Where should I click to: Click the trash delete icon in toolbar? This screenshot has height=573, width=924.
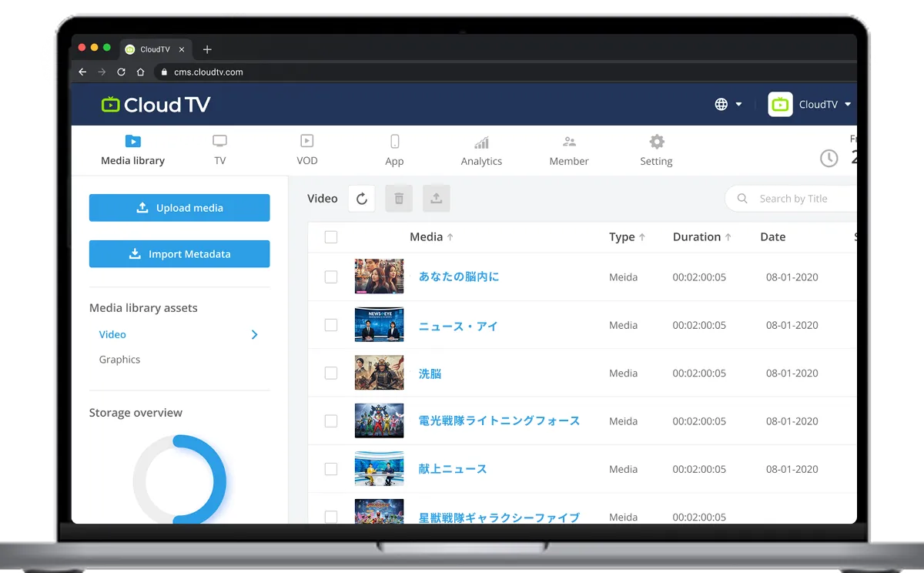click(x=399, y=199)
